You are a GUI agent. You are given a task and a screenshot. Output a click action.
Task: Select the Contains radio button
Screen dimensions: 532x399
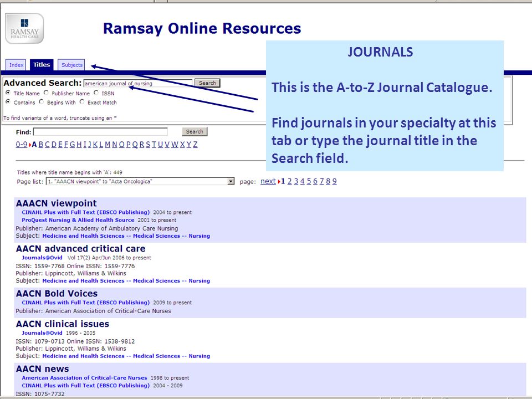[8, 102]
